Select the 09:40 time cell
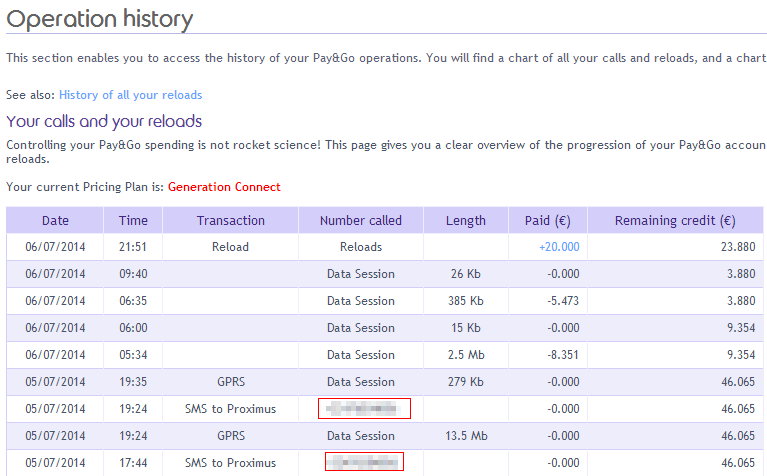This screenshot has height=476, width=767. click(x=133, y=274)
